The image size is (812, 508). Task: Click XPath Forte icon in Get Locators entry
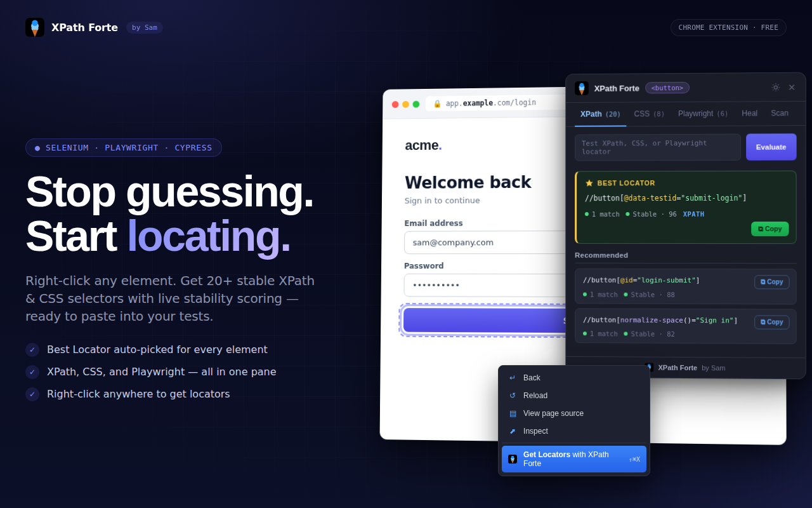[x=513, y=459]
